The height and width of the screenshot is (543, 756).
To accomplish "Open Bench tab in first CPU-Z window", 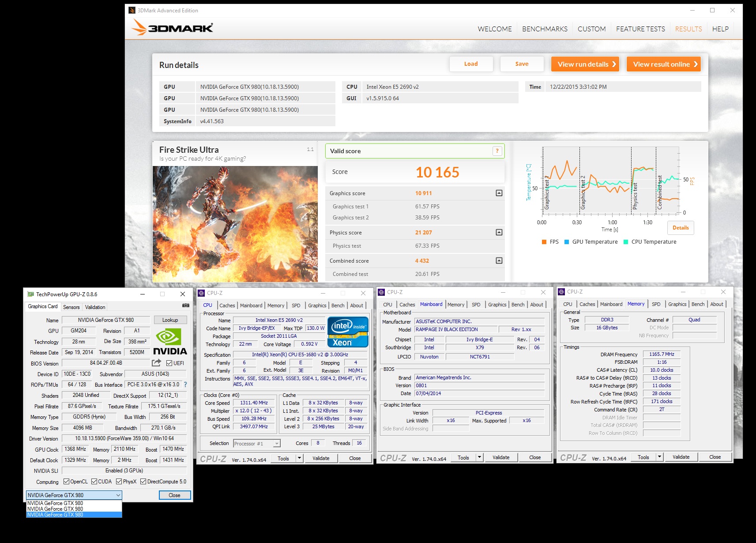I will 338,305.
